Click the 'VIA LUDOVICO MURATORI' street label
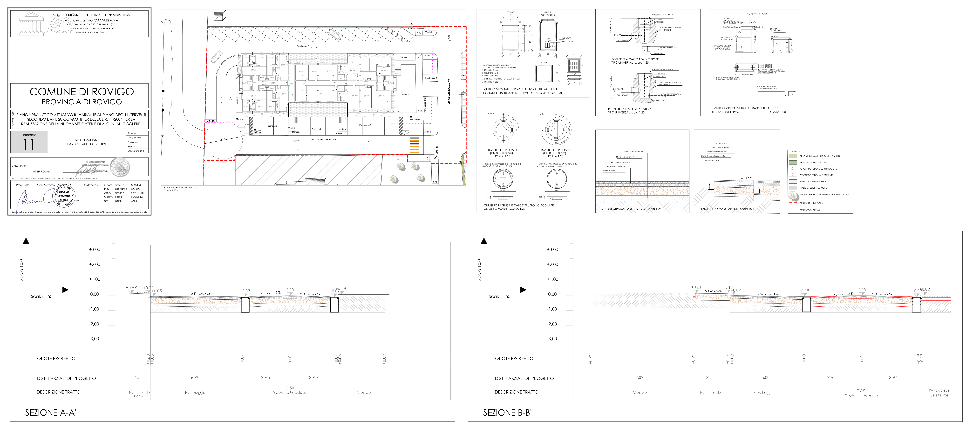This screenshot has width=980, height=434. point(324,139)
